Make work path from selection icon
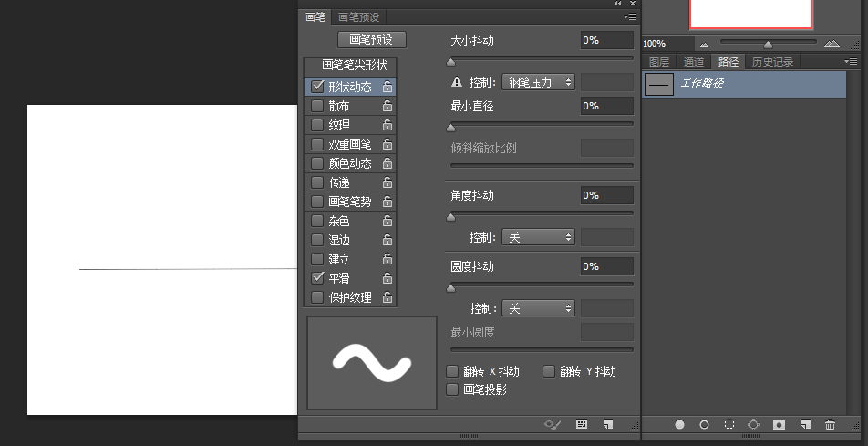 [753, 424]
